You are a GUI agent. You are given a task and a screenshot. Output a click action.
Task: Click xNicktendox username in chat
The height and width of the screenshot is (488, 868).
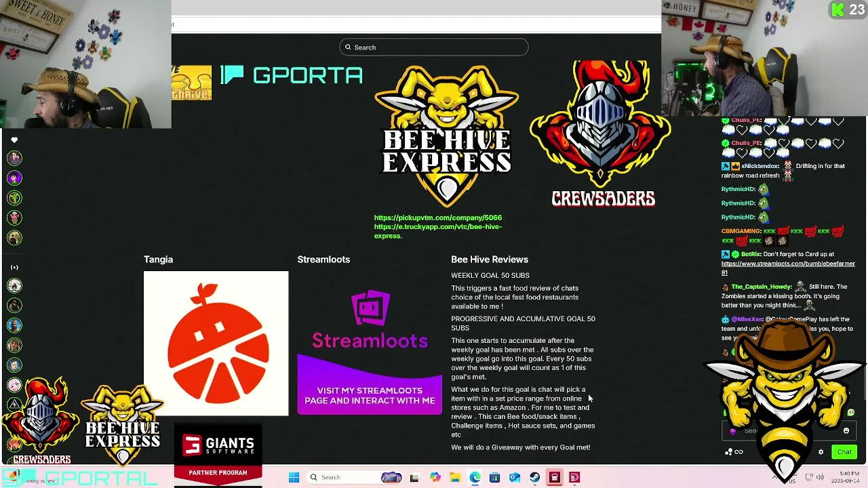759,166
